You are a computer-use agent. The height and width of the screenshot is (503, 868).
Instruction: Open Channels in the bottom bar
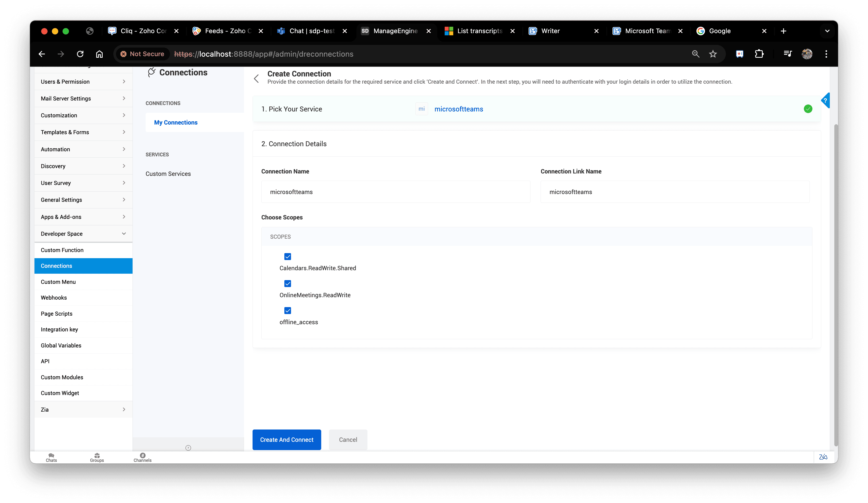point(142,457)
